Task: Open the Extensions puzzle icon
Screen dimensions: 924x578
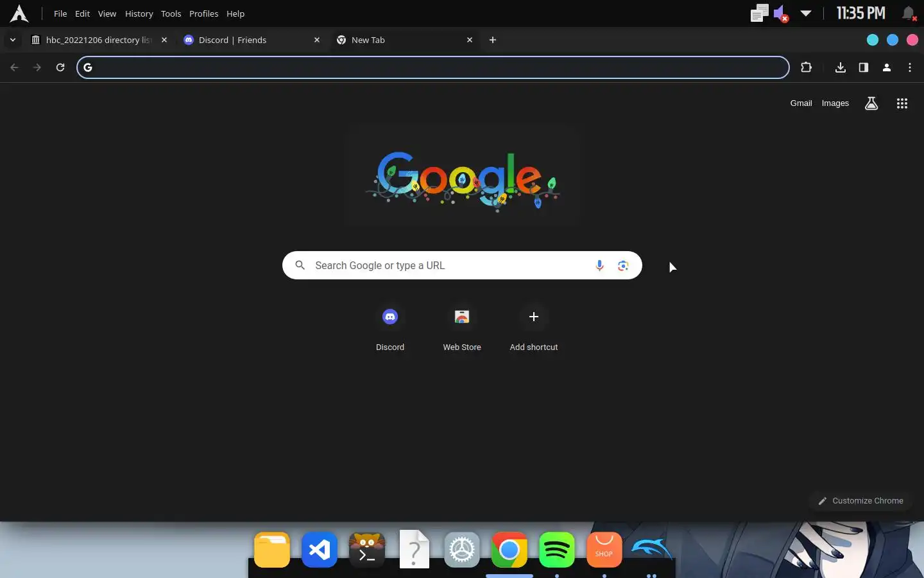Action: 806,67
